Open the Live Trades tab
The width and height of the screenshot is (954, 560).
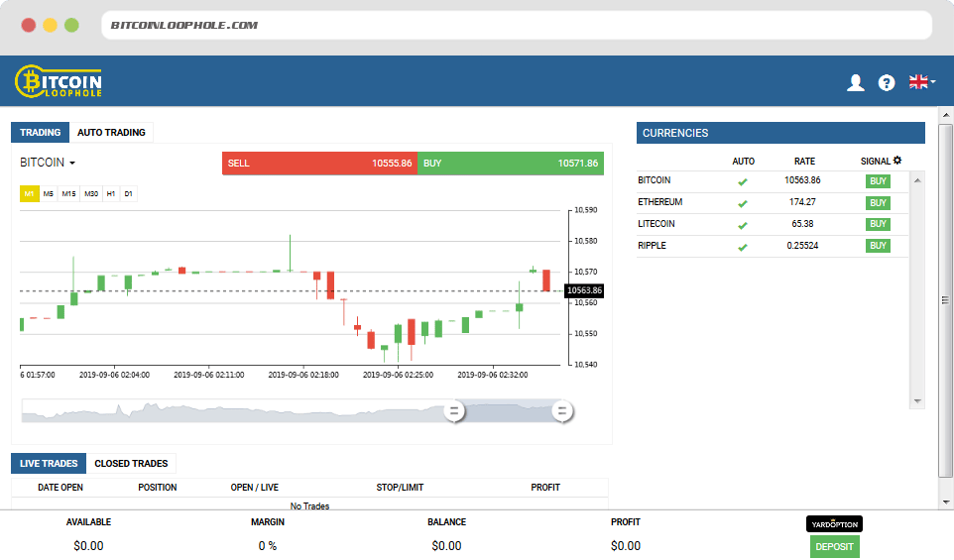pos(49,463)
